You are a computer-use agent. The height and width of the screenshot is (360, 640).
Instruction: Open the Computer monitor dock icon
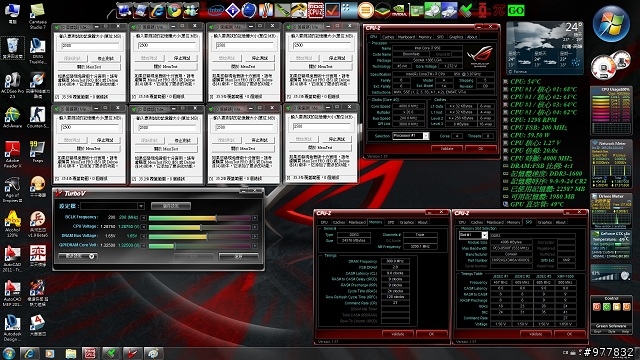pyautogui.click(x=124, y=10)
